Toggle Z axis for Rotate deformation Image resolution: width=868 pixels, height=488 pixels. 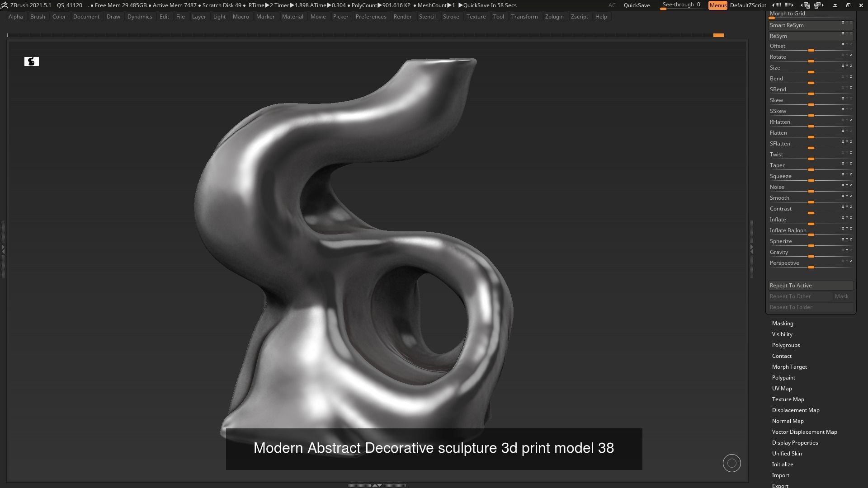[851, 55]
